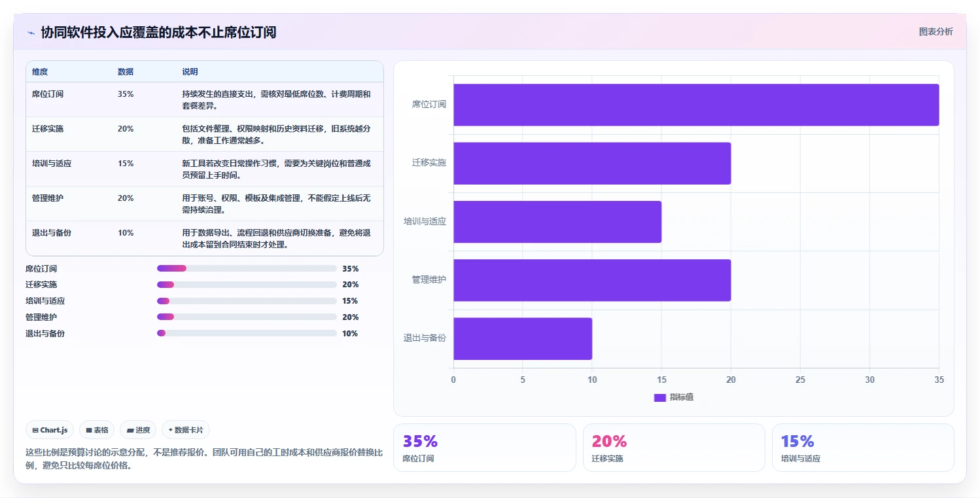The width and height of the screenshot is (980, 498).
Task: Click the 35% value in table
Action: (x=126, y=94)
